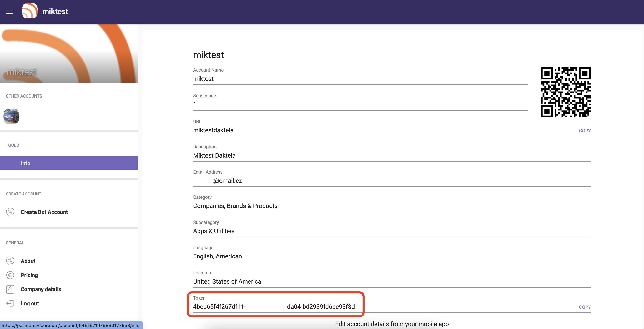Select the Company details icon
Image resolution: width=644 pixels, height=329 pixels.
10,289
